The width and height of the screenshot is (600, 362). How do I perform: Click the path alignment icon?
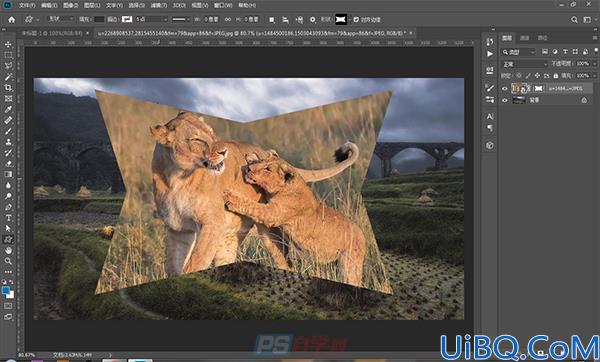click(285, 20)
